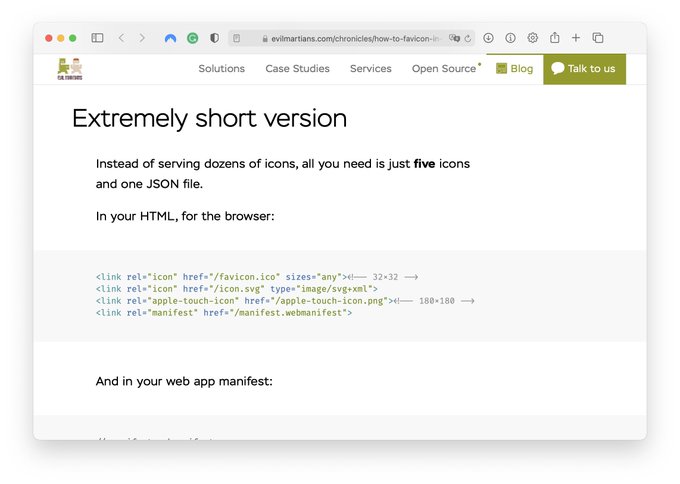Viewport: 680px width, 484px height.
Task: Open the circled info icon
Action: [510, 38]
